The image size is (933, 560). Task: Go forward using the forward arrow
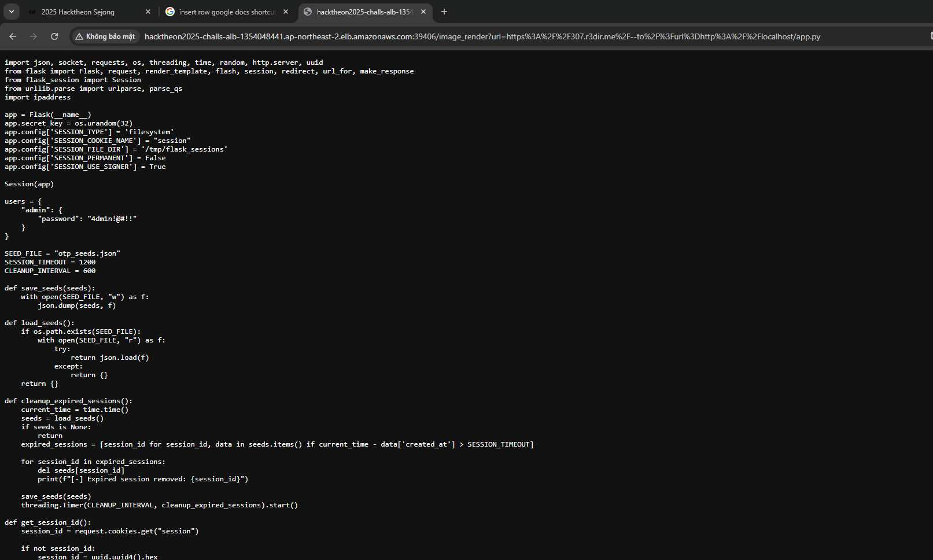34,36
